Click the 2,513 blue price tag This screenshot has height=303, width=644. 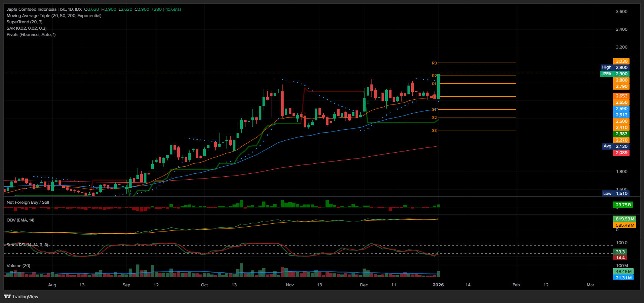point(621,115)
